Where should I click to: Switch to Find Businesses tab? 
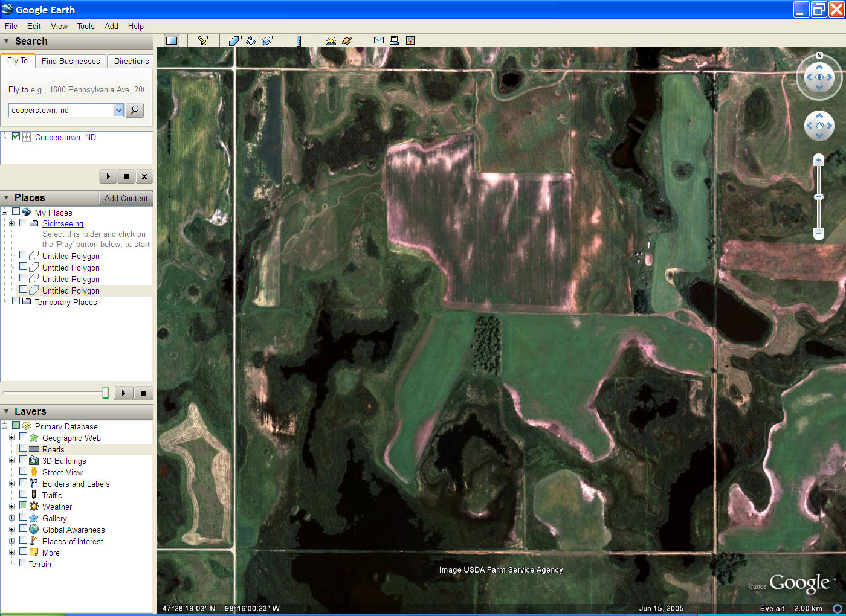click(x=71, y=61)
